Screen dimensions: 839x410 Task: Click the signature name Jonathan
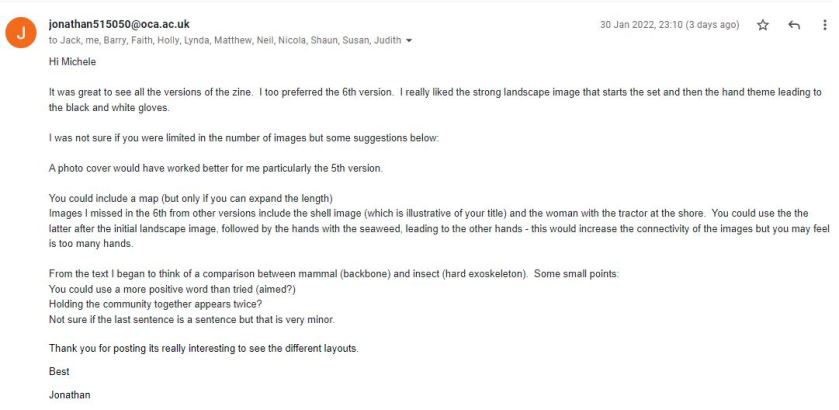click(x=69, y=395)
